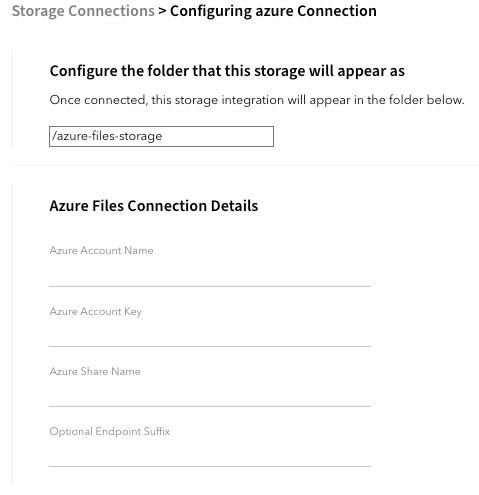The image size is (479, 495).
Task: Click the Configuring azure Connection title
Action: (x=273, y=11)
